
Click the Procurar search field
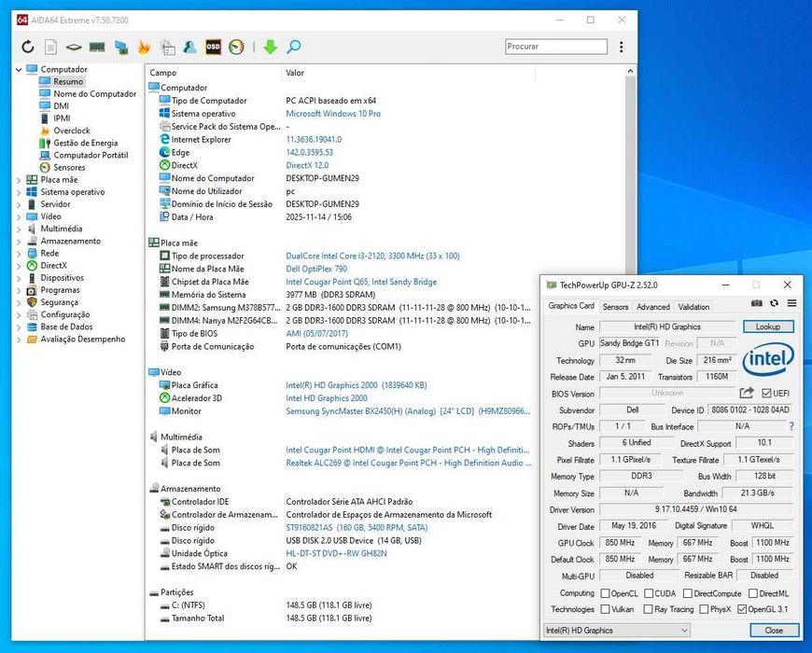(555, 47)
